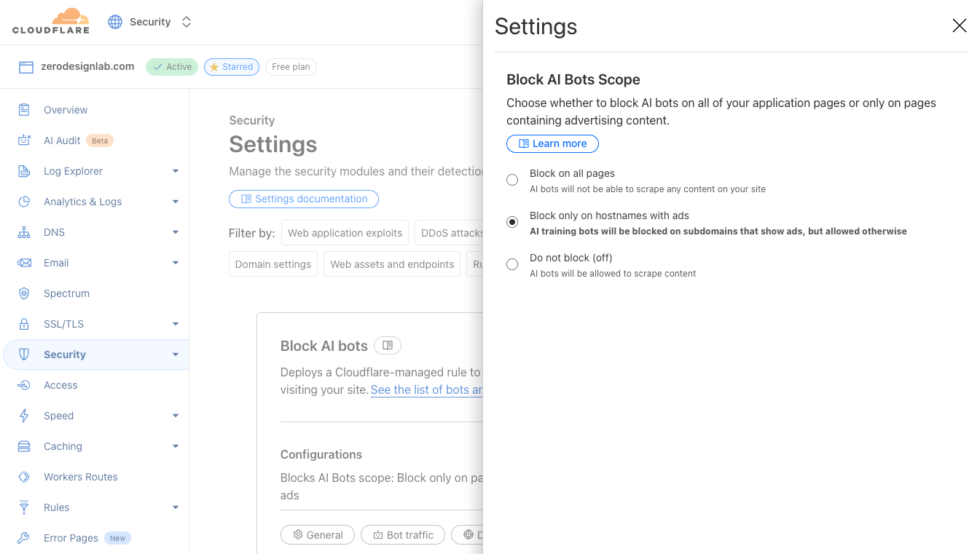The width and height of the screenshot is (980, 554).
Task: Open docs icon beside Block AI bots
Action: [388, 346]
